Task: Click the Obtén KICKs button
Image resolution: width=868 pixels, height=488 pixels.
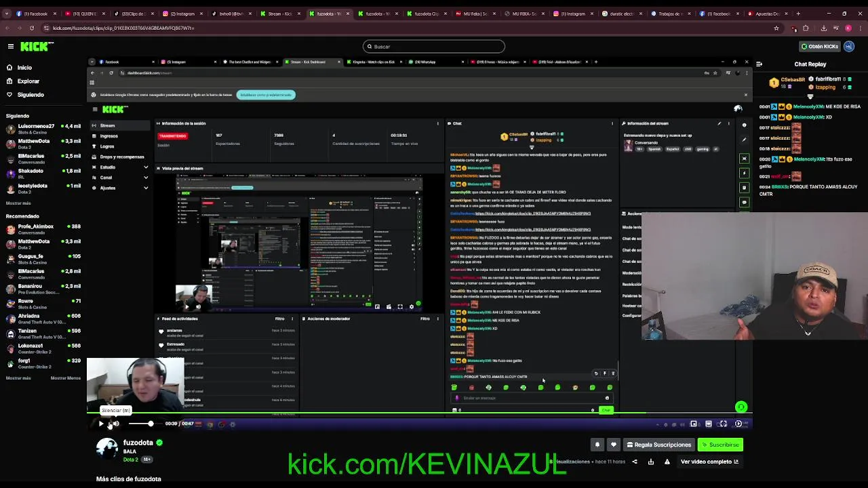Action: (819, 46)
